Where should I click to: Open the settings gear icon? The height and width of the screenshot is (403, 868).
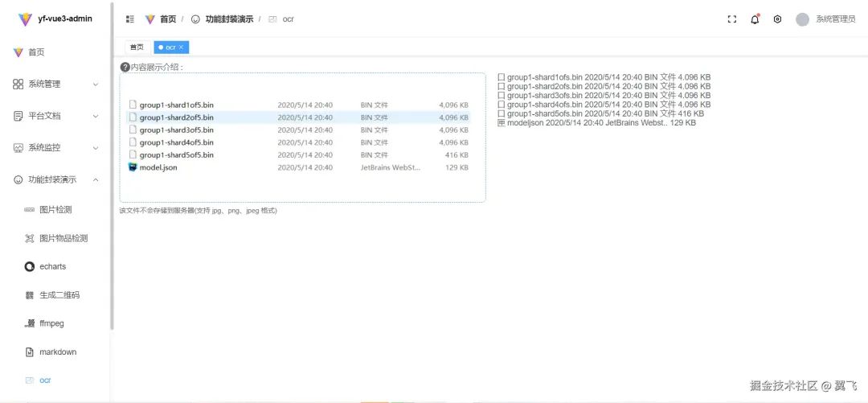(x=777, y=19)
